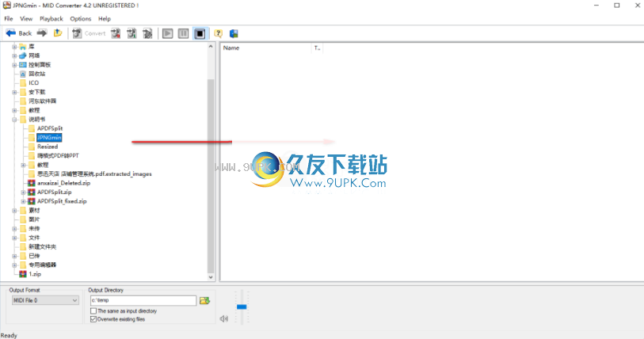Select the JPNGmin folder
The height and width of the screenshot is (339, 644).
[x=49, y=138]
